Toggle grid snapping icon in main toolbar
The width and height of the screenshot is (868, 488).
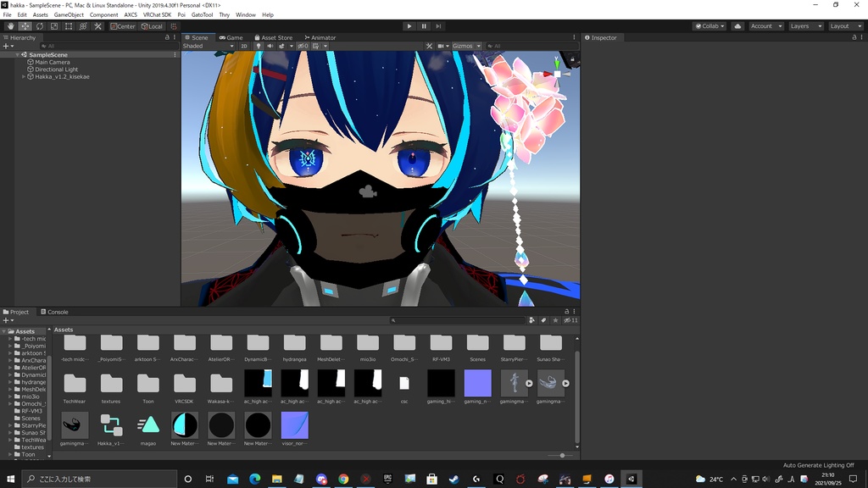pyautogui.click(x=173, y=26)
